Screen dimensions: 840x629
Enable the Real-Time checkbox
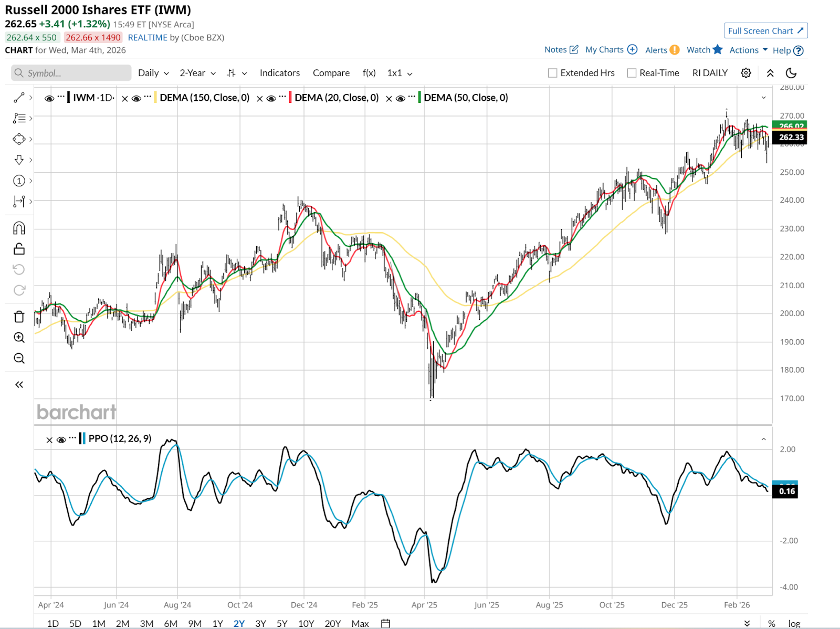pos(632,73)
